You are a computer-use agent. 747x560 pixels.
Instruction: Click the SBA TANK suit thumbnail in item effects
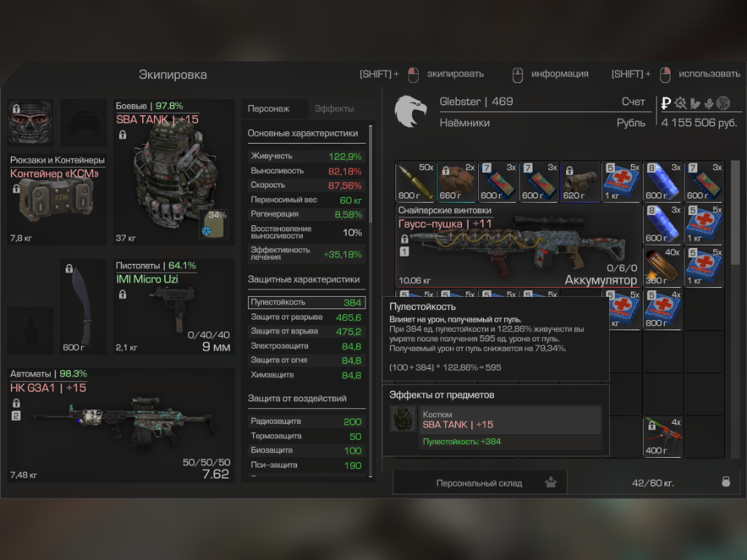(x=403, y=419)
